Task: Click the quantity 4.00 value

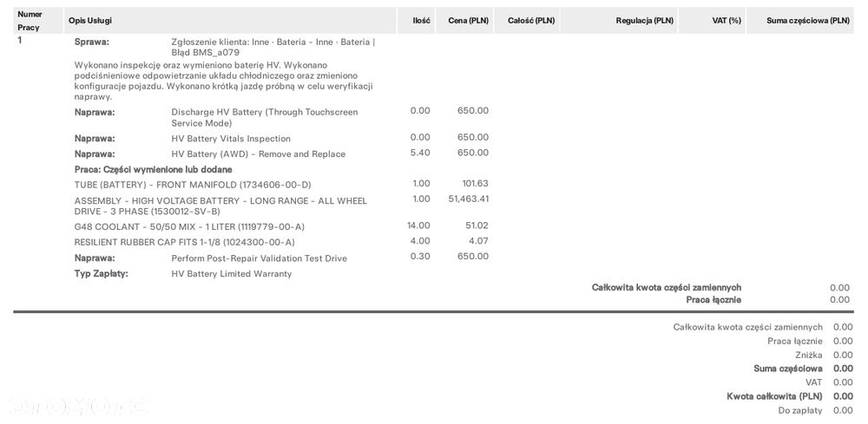Action: 420,240
